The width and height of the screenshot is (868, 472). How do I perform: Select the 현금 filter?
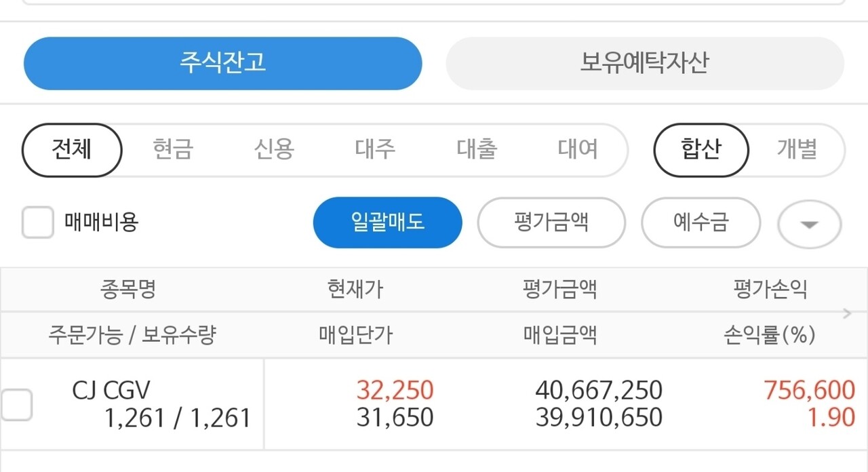point(173,151)
